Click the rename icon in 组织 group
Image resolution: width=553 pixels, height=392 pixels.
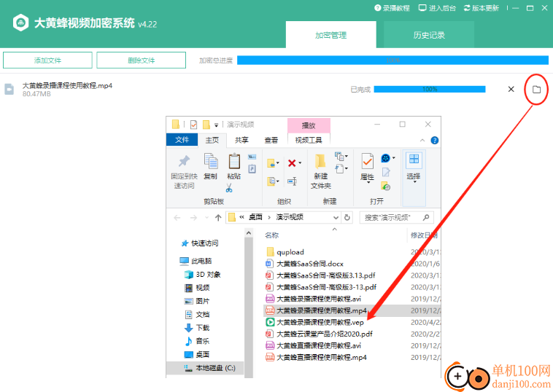[x=292, y=181]
